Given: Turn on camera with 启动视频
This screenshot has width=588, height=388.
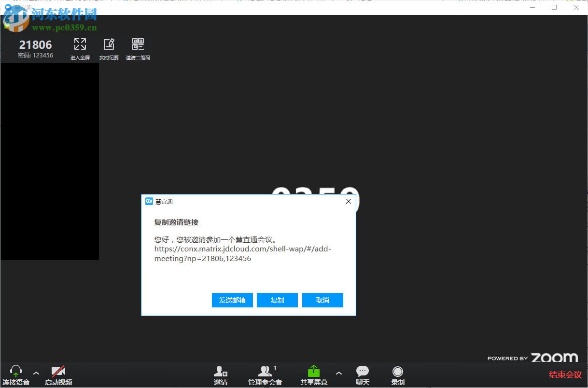Looking at the screenshot, I should [x=58, y=375].
